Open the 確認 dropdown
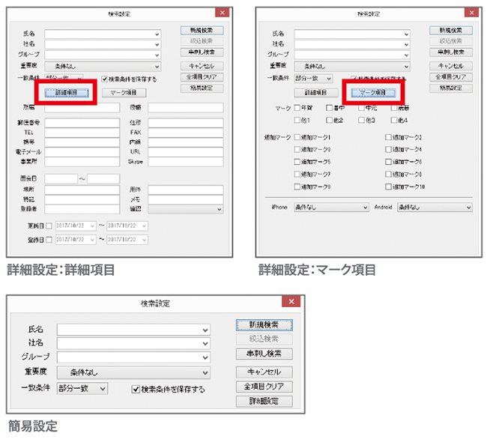487x448 pixels. pyautogui.click(x=185, y=209)
